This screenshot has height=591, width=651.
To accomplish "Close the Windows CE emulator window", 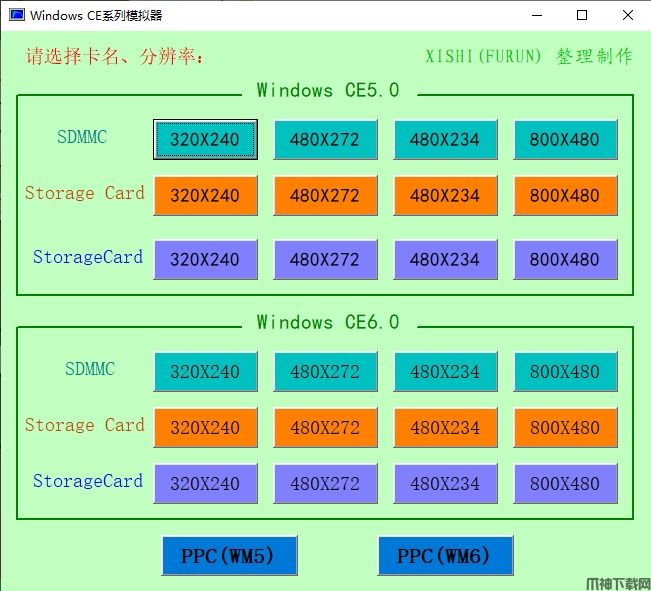I will [628, 15].
